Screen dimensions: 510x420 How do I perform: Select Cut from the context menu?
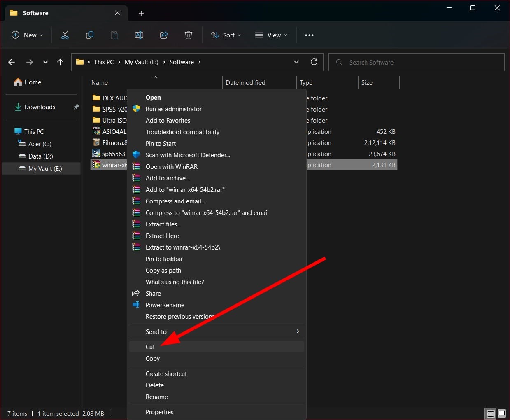[150, 347]
